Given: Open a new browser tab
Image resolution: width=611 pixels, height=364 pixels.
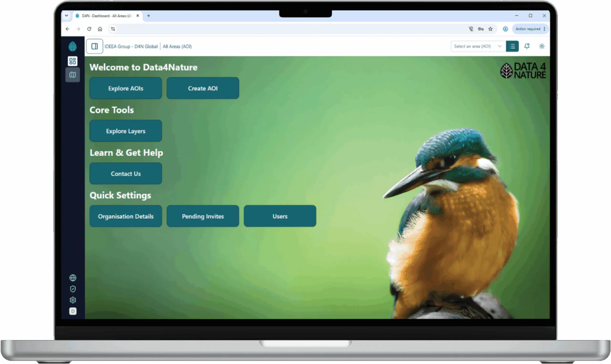Looking at the screenshot, I should click(148, 16).
